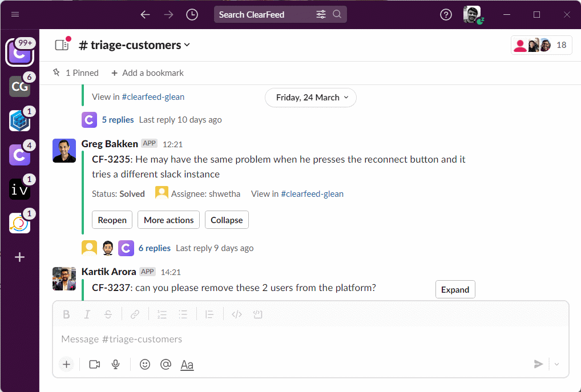The width and height of the screenshot is (581, 392).
Task: Open the 6 replies thread link
Action: click(x=154, y=248)
